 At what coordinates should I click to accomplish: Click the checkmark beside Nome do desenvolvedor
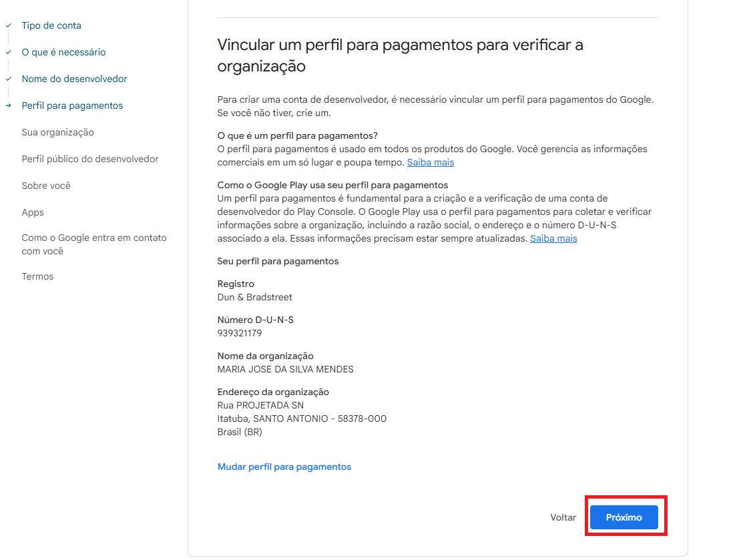(8, 79)
